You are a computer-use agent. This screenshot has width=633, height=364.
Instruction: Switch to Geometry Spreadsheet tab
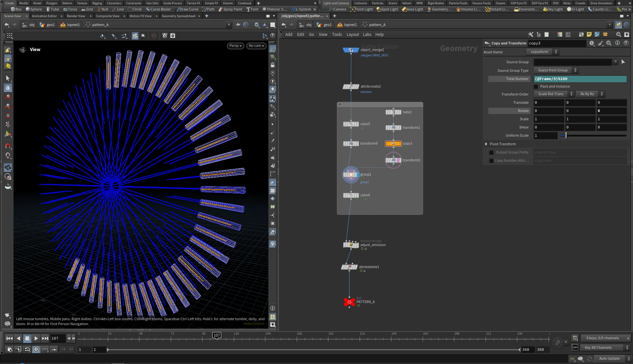(178, 16)
